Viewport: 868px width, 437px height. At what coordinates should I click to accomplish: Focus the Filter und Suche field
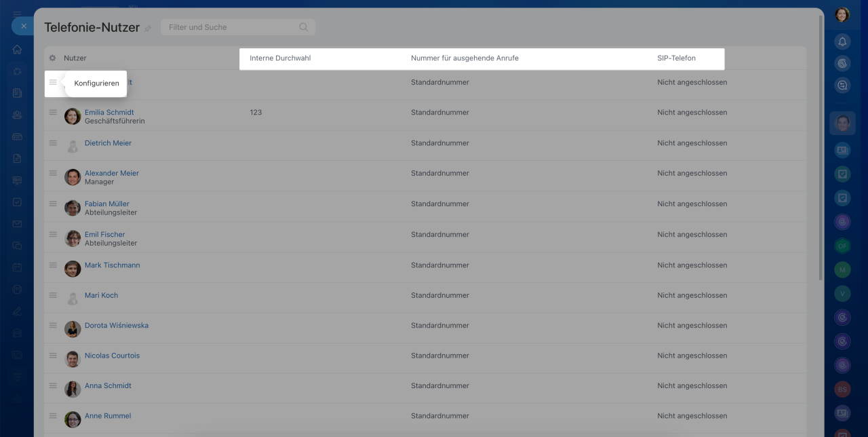(238, 27)
